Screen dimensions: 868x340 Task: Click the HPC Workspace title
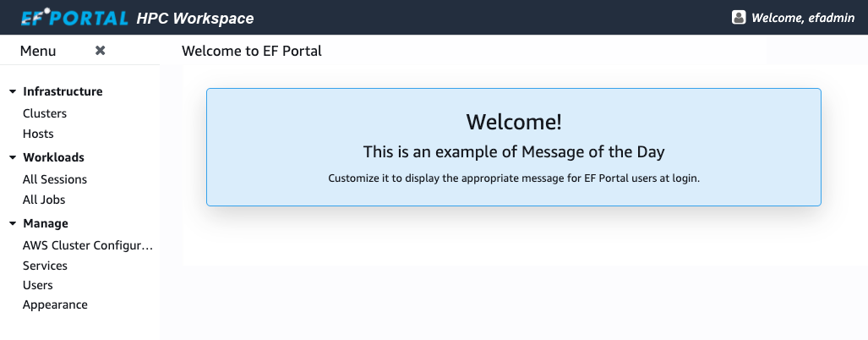click(195, 18)
